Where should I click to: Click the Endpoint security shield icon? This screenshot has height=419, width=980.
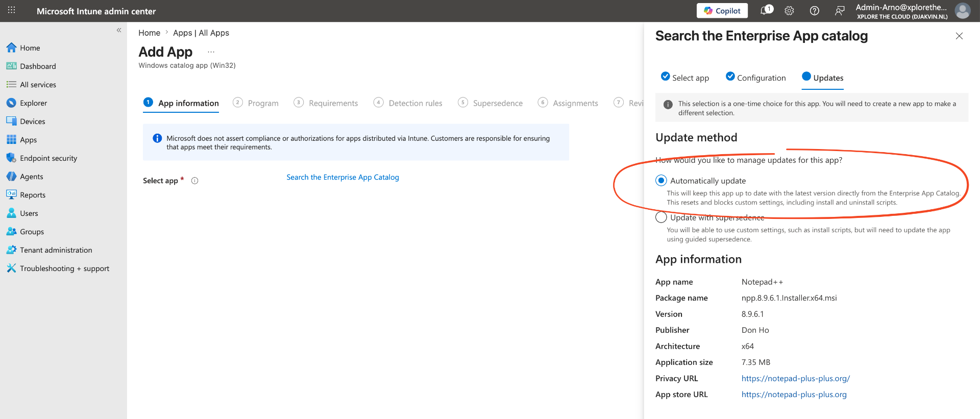click(x=11, y=158)
